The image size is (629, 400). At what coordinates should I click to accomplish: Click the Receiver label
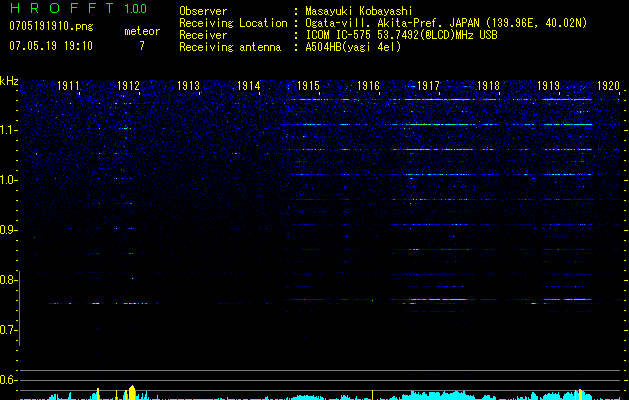pos(203,35)
